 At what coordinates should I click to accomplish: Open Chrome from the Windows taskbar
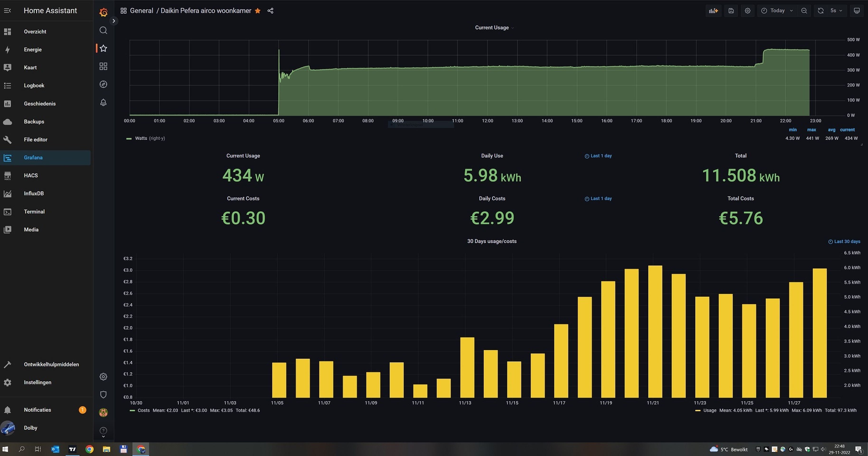[x=89, y=449]
